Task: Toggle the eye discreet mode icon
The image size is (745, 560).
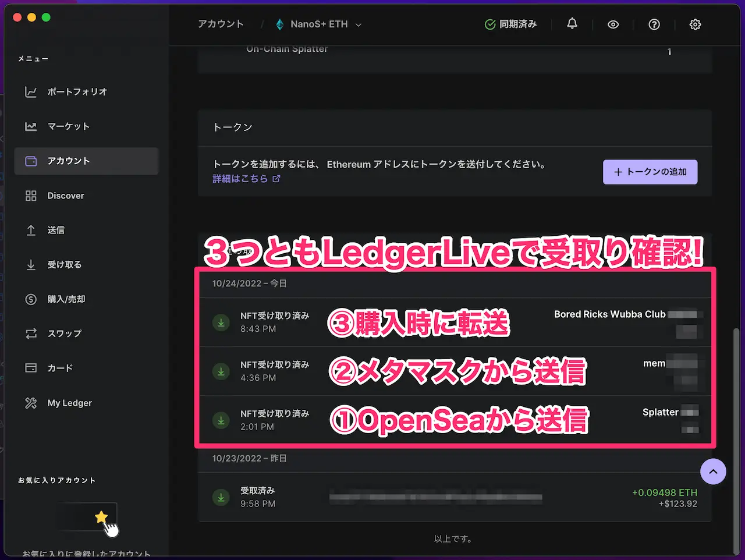Action: [x=613, y=24]
